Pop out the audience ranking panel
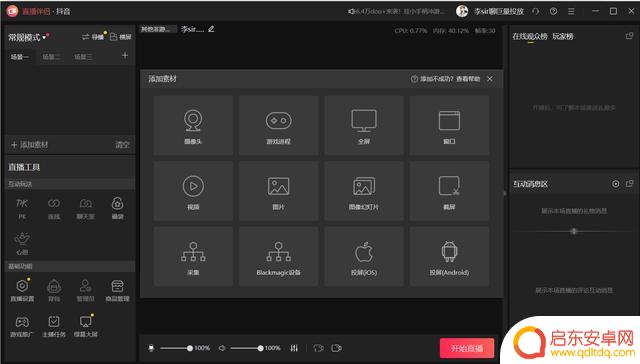The width and height of the screenshot is (640, 364). point(629,36)
